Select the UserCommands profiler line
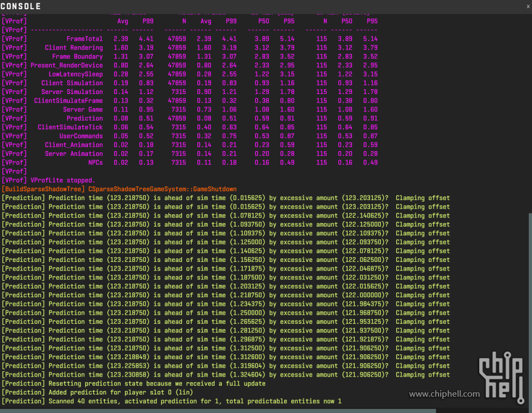The image size is (532, 413). point(80,136)
